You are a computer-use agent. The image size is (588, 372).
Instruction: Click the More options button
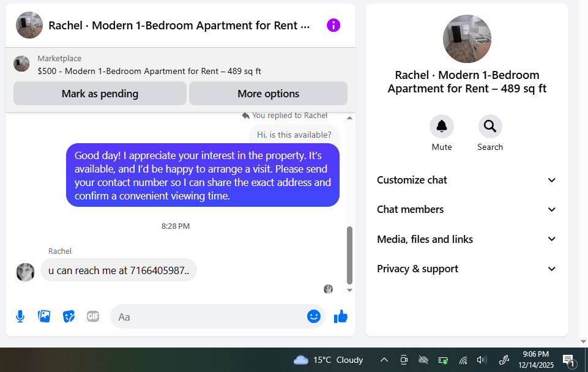click(268, 94)
